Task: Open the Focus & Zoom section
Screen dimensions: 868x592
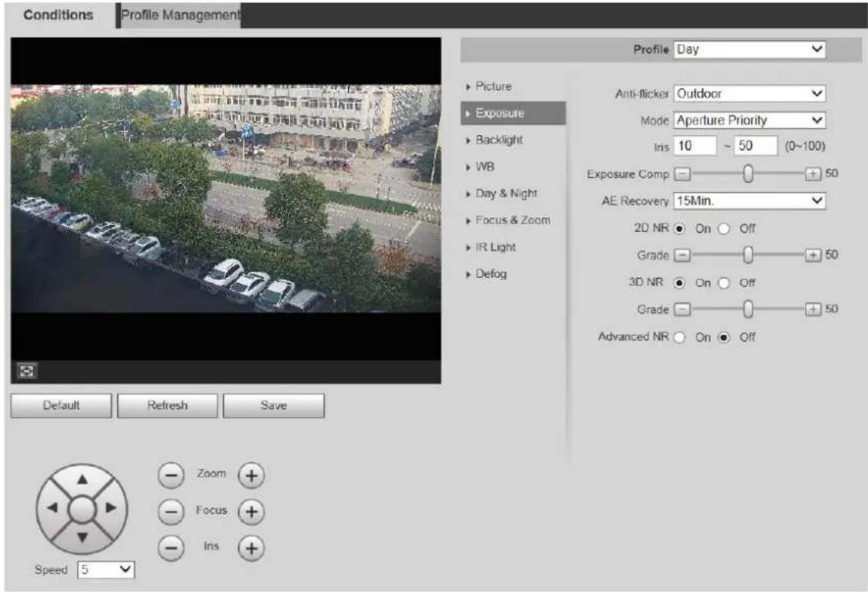Action: point(512,220)
